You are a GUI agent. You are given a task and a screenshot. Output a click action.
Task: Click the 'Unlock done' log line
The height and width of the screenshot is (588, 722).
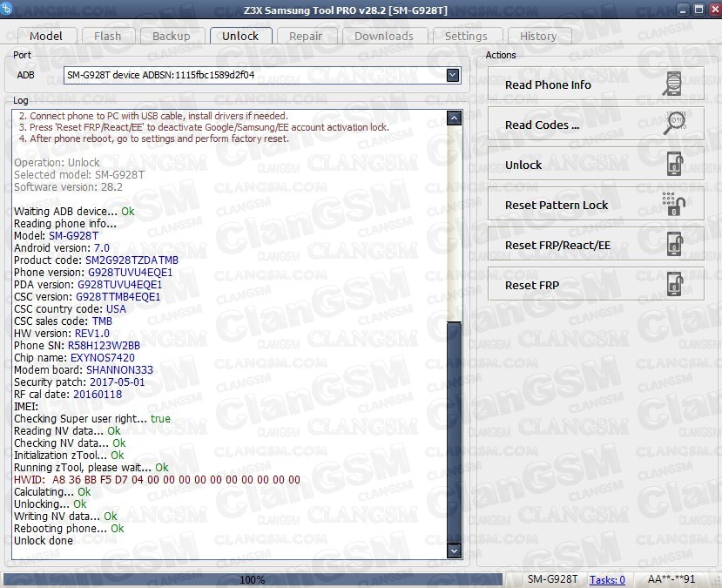(x=44, y=541)
